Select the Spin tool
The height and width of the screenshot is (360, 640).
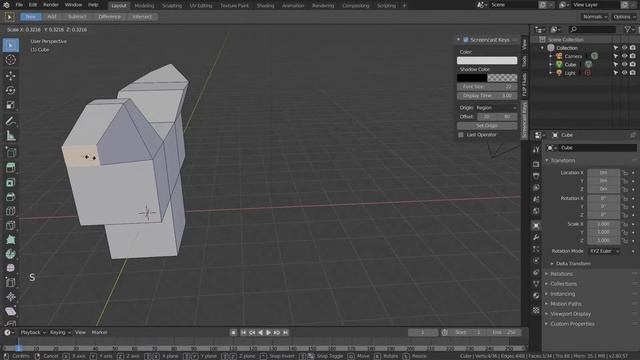11,254
